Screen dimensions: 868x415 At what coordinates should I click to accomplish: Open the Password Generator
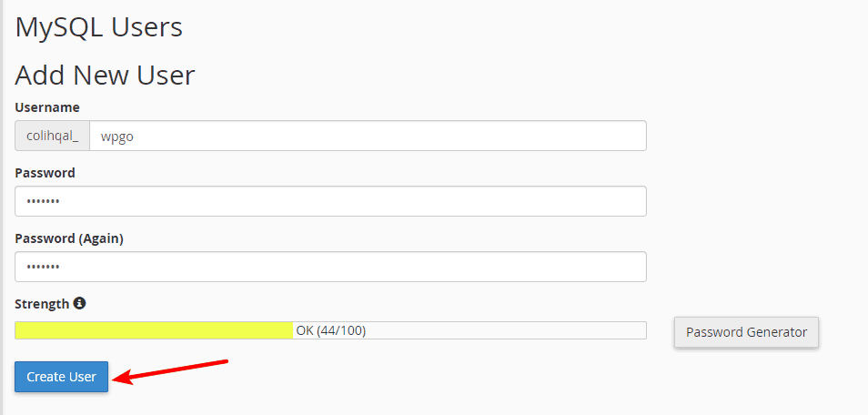coord(746,332)
